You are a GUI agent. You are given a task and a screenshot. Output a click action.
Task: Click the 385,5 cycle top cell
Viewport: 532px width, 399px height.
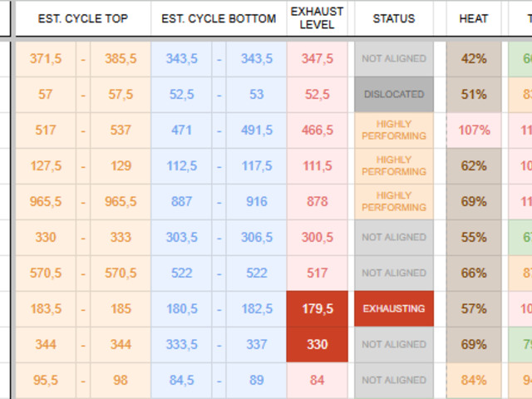tap(121, 59)
